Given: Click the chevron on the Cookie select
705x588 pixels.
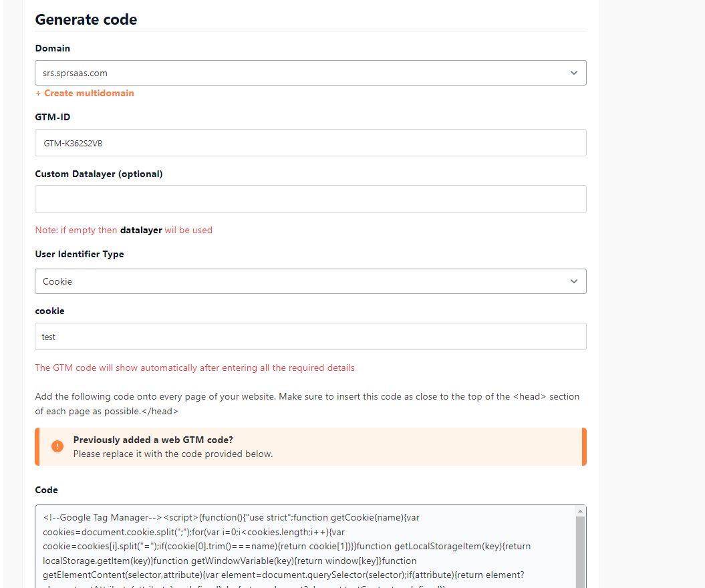Looking at the screenshot, I should coord(574,281).
